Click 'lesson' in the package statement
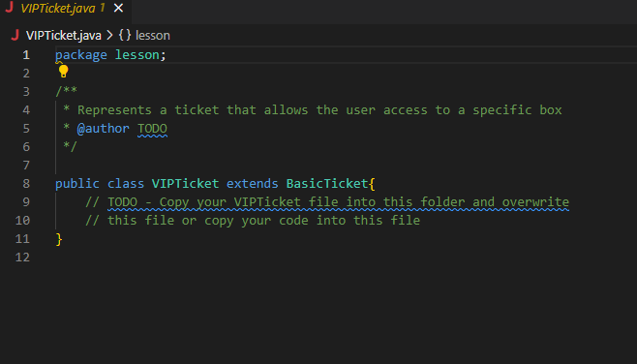The image size is (637, 364). 136,55
